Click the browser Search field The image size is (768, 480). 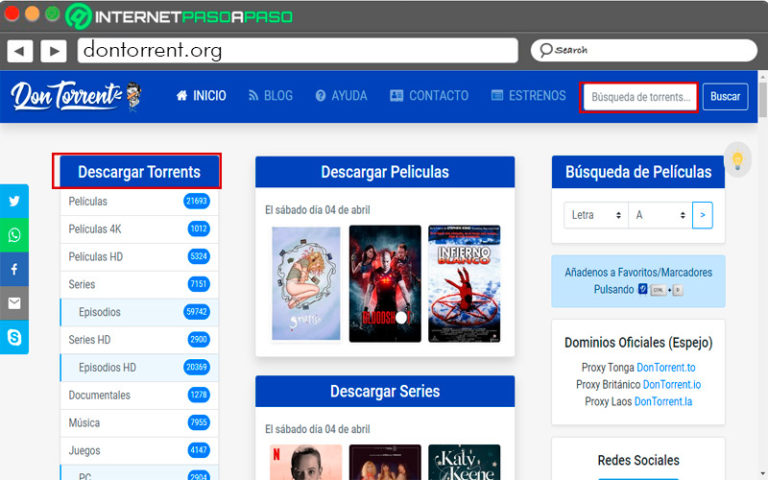pos(644,50)
